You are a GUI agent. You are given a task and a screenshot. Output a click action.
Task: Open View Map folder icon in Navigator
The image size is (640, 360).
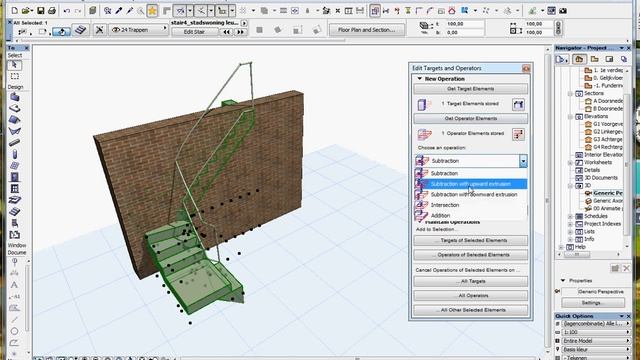[594, 60]
